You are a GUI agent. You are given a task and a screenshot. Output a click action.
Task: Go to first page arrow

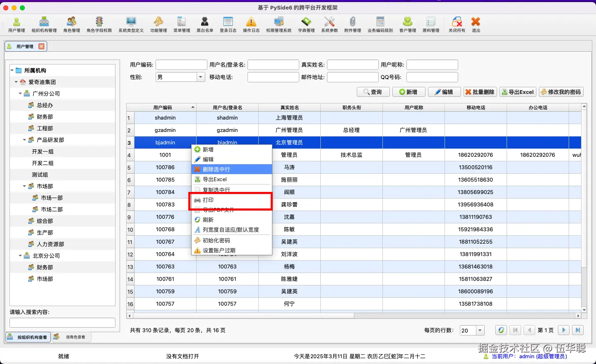click(x=515, y=330)
